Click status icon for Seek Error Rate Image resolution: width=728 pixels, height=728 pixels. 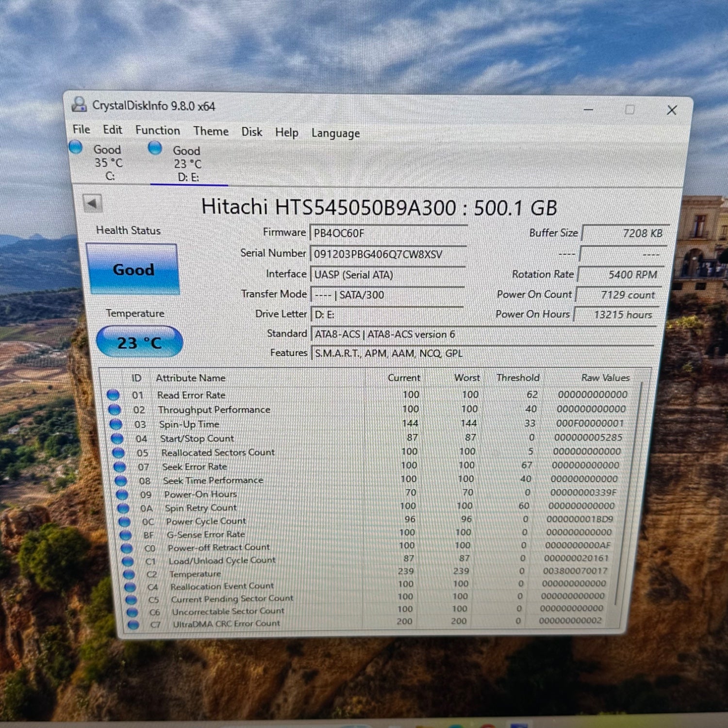point(119,466)
